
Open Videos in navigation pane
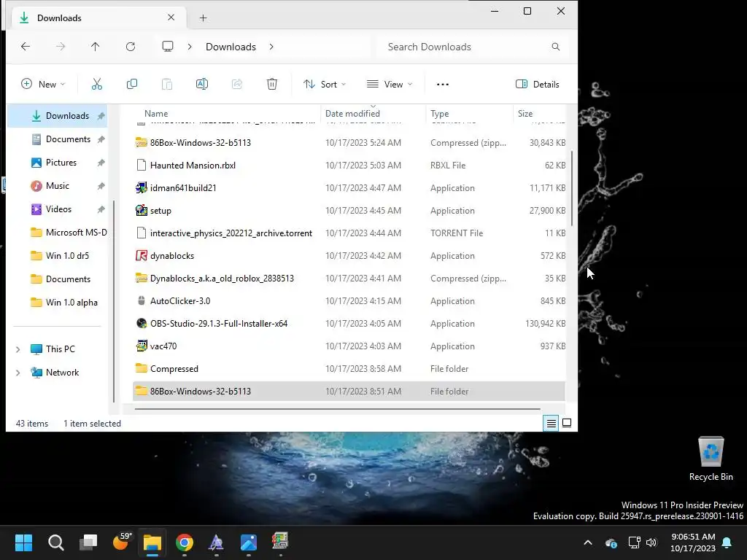[x=58, y=209]
